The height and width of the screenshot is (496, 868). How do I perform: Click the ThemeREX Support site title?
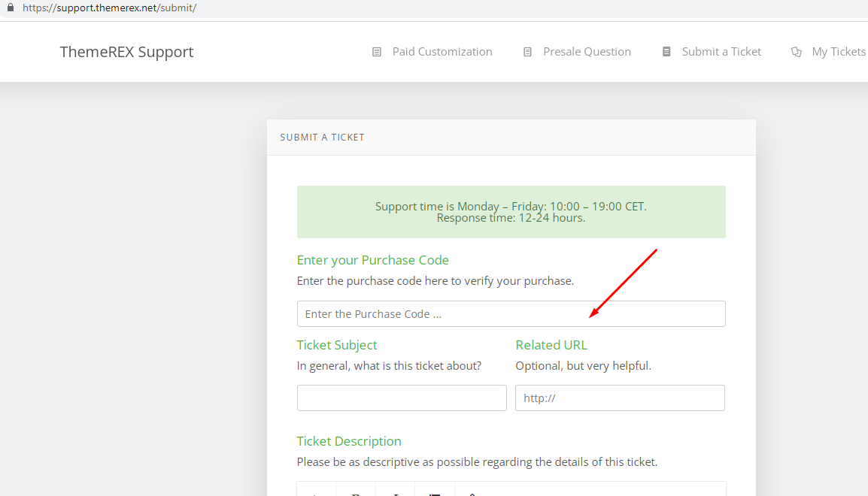coord(127,51)
